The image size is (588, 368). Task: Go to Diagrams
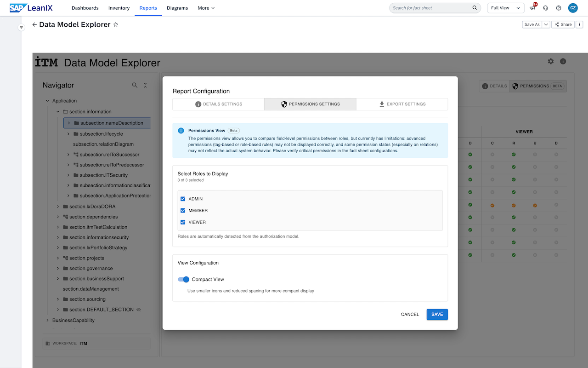[177, 8]
